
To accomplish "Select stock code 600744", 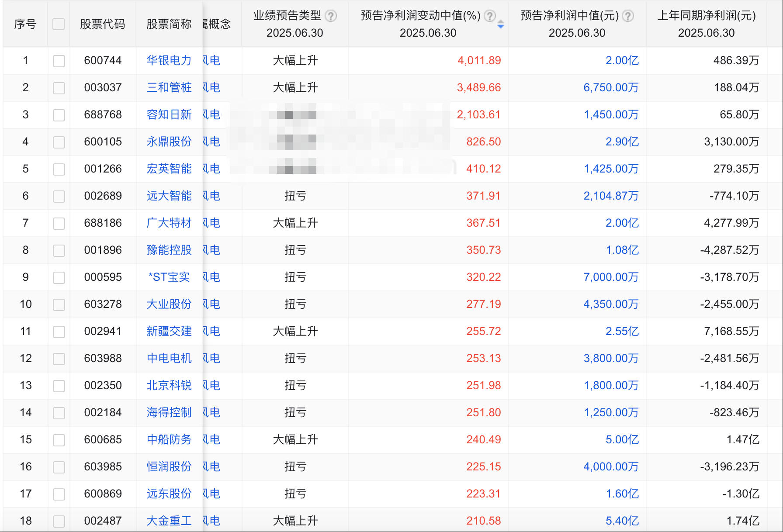I will (x=103, y=60).
